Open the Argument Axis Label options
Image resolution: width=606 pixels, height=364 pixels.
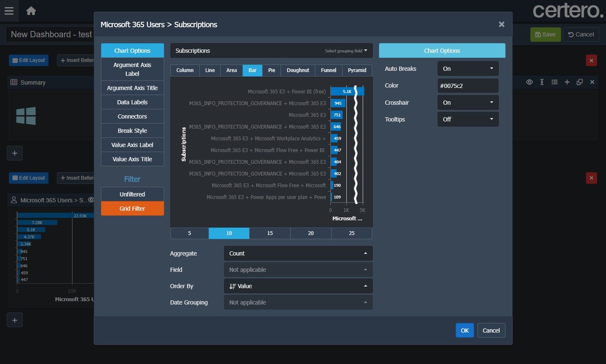(132, 69)
